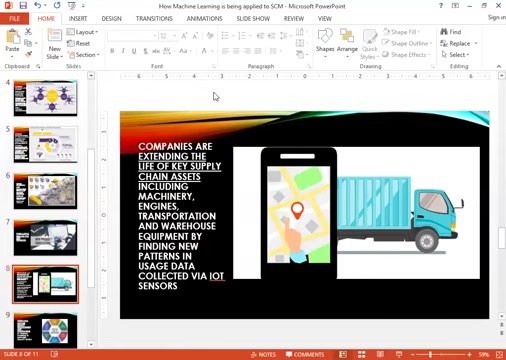Viewport: 506px width, 360px height.
Task: Toggle Italic formatting
Action: click(x=123, y=51)
